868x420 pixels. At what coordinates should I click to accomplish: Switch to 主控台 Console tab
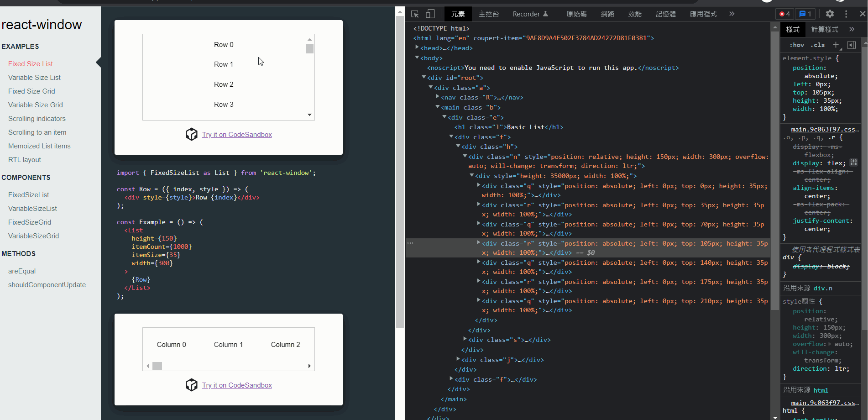[x=489, y=14]
